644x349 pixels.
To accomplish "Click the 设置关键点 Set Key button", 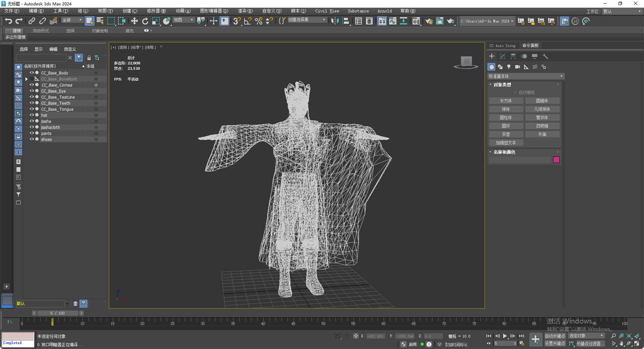I will point(556,343).
